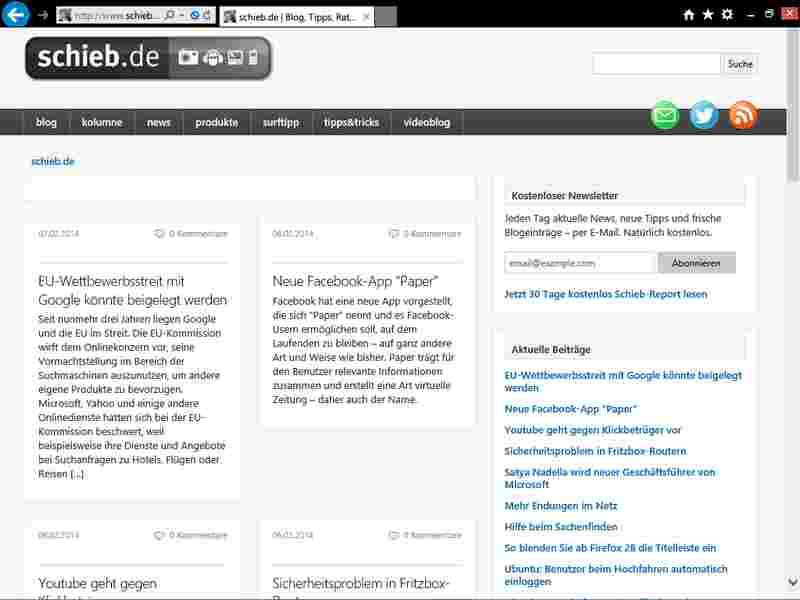Click the schieb.de site logo

(148, 58)
